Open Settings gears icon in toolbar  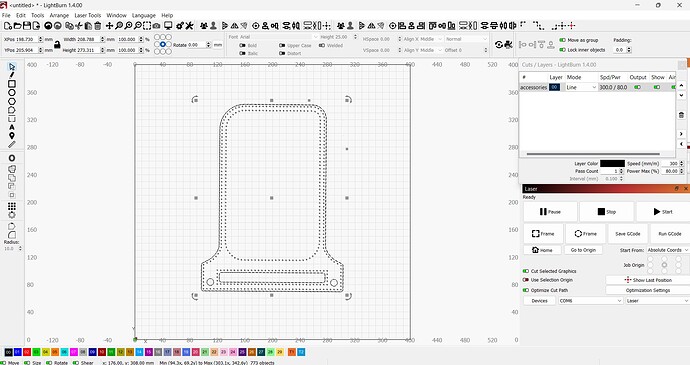(180, 26)
